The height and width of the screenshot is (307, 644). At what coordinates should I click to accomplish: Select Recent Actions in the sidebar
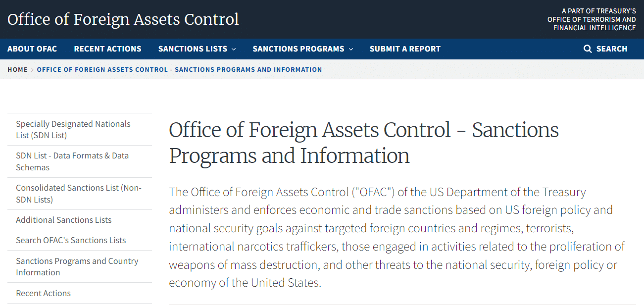point(43,293)
